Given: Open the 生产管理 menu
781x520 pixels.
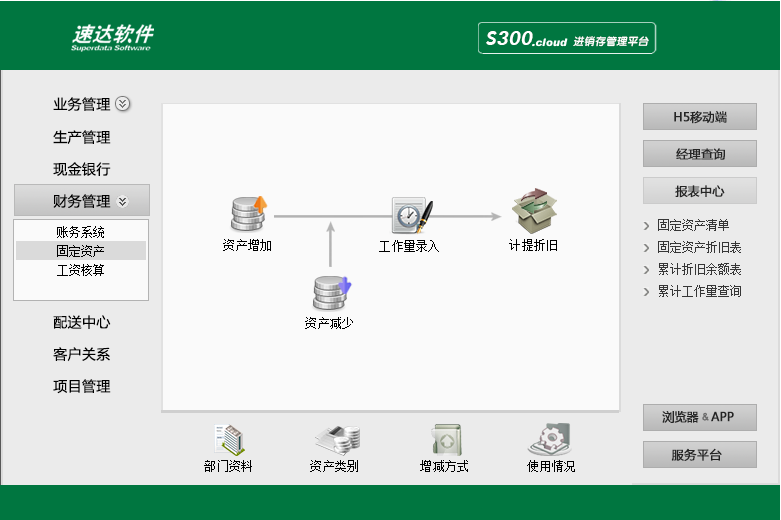Looking at the screenshot, I should point(82,137).
